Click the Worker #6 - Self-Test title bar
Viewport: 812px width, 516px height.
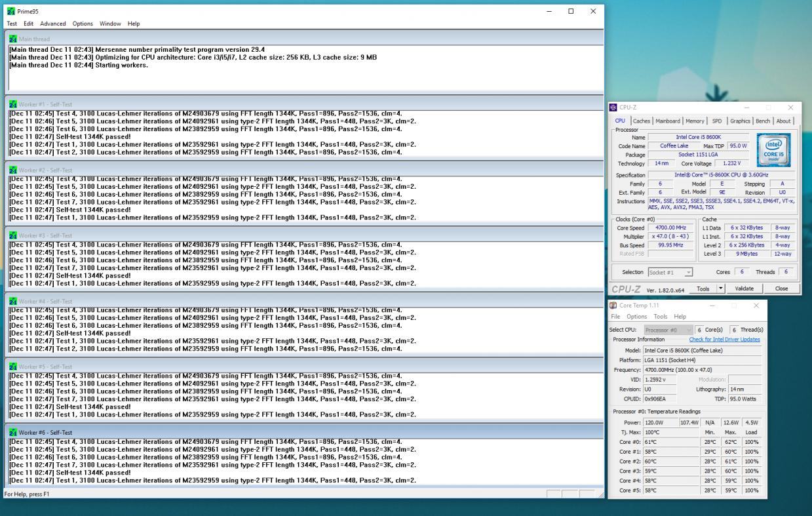(304, 433)
